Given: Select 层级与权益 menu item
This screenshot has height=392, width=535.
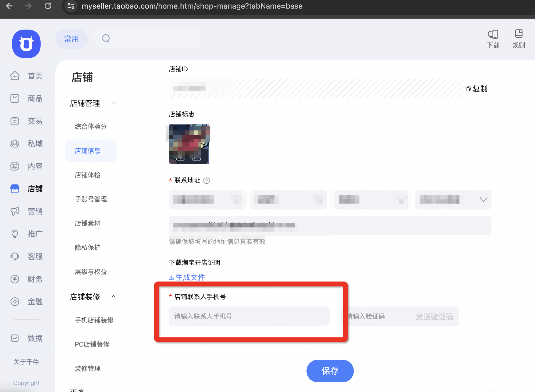Looking at the screenshot, I should (91, 272).
